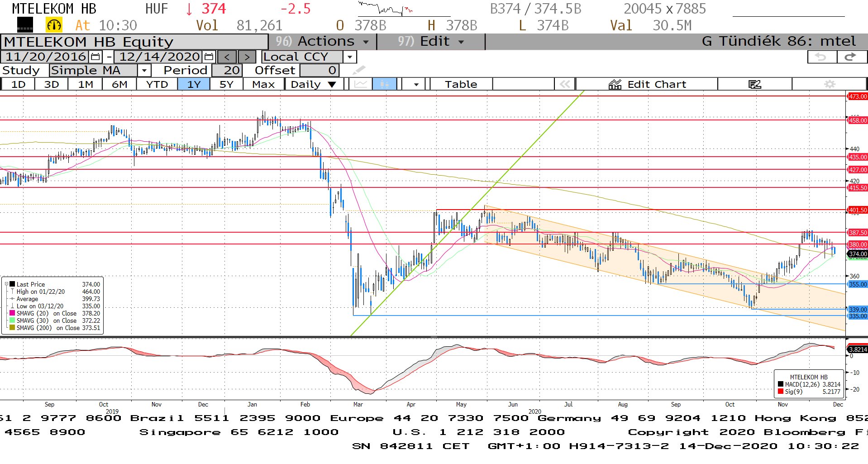
Task: Click the 387.50 red price level label
Action: point(858,232)
